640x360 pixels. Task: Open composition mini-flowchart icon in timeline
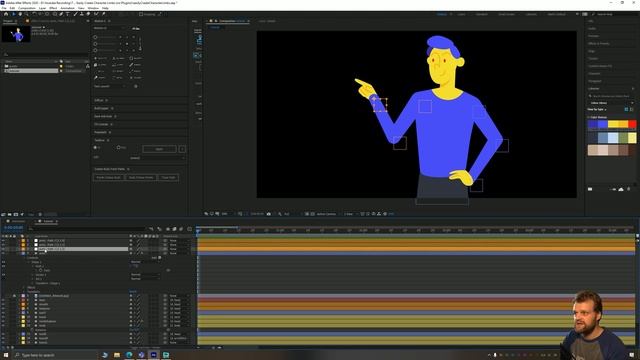pos(151,229)
